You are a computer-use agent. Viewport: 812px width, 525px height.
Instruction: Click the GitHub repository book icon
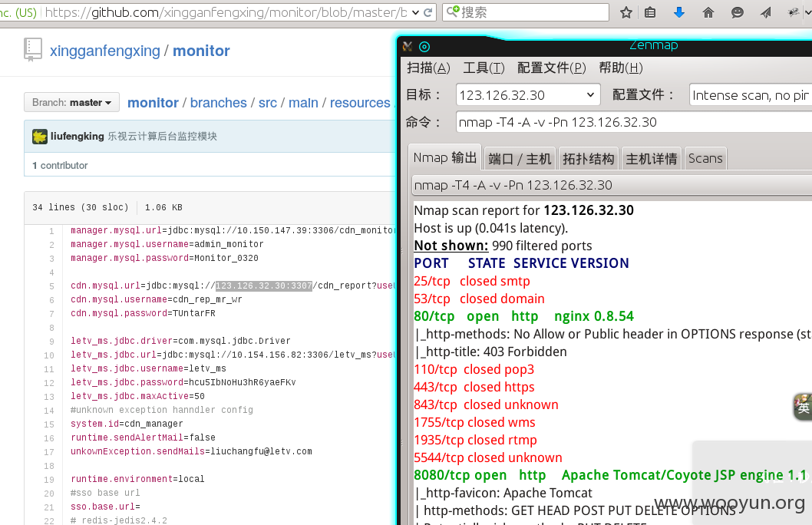click(x=33, y=50)
